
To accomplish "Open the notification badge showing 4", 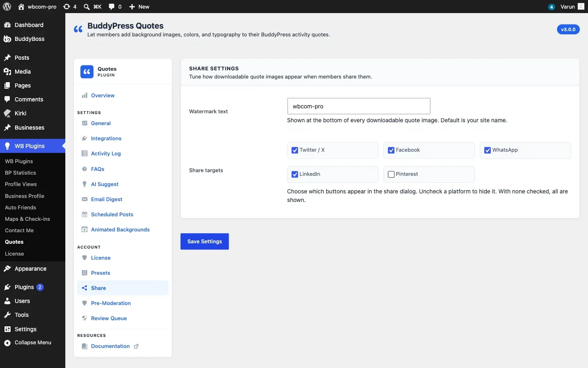I will pyautogui.click(x=552, y=7).
